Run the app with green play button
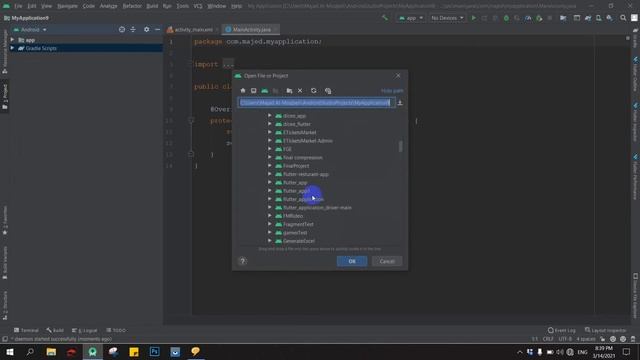640x360 pixels. point(473,18)
